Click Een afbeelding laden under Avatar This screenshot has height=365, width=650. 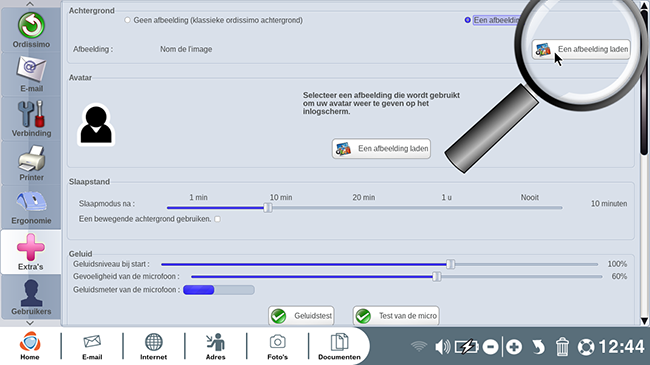pyautogui.click(x=381, y=148)
